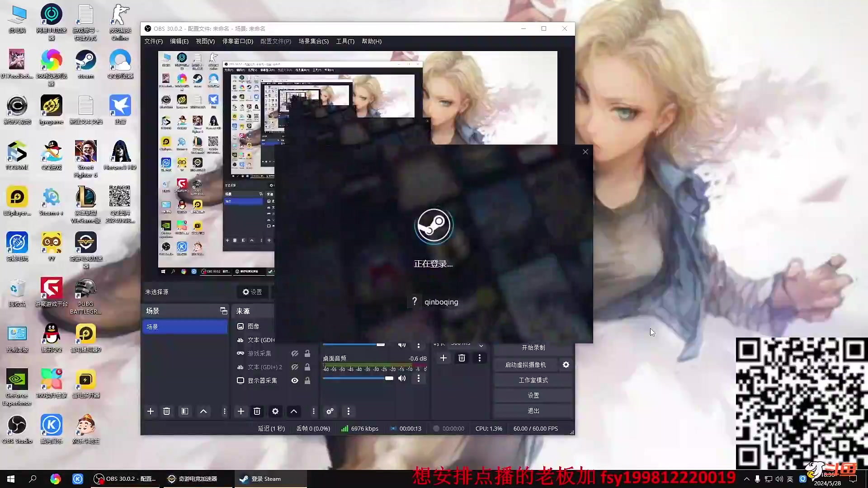
Task: Remove selected scene with trash icon
Action: point(166,411)
